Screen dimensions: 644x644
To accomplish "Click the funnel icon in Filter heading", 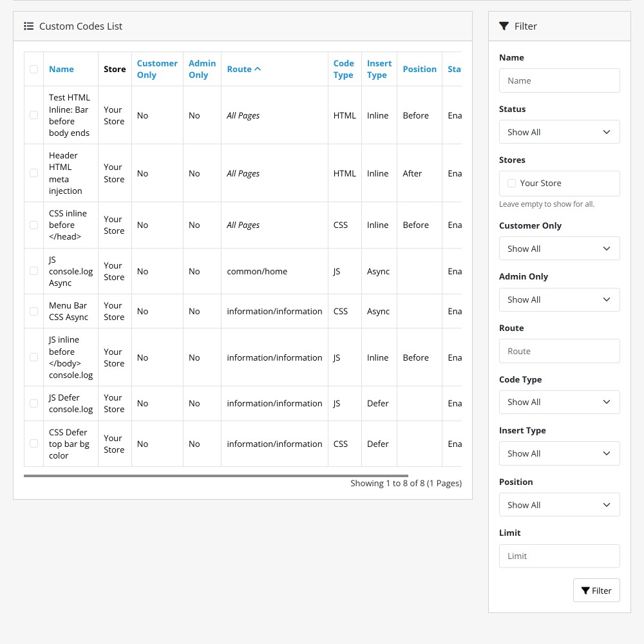I will pos(504,26).
